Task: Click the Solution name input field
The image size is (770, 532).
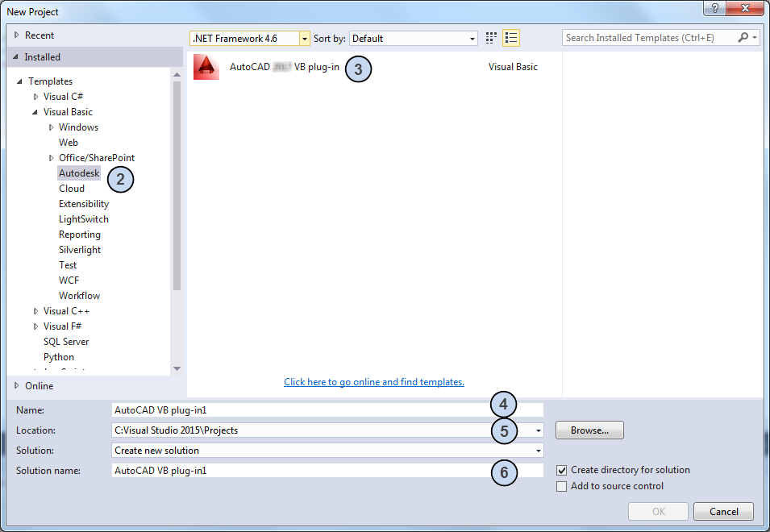Action: [327, 471]
